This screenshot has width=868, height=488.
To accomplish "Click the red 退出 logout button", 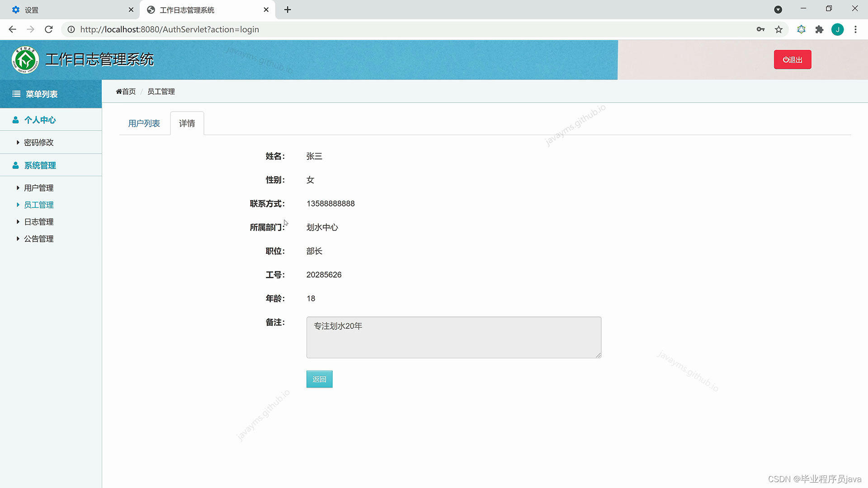I will click(x=793, y=60).
